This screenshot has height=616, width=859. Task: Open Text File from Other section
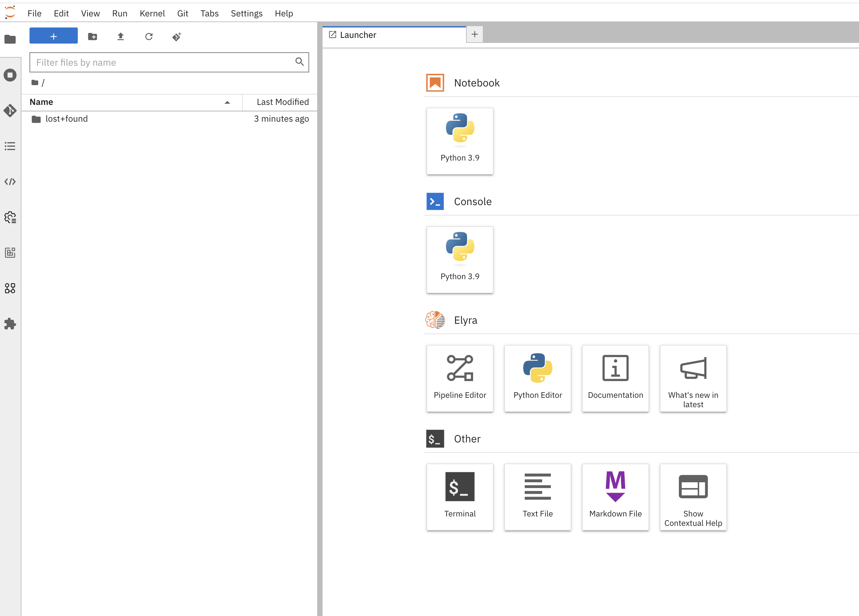click(537, 496)
